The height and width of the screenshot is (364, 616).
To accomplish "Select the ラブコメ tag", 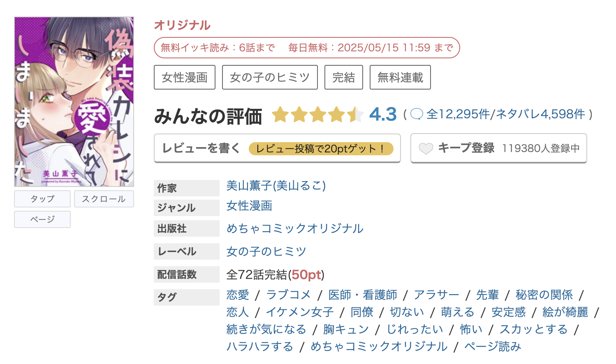I will tap(289, 295).
